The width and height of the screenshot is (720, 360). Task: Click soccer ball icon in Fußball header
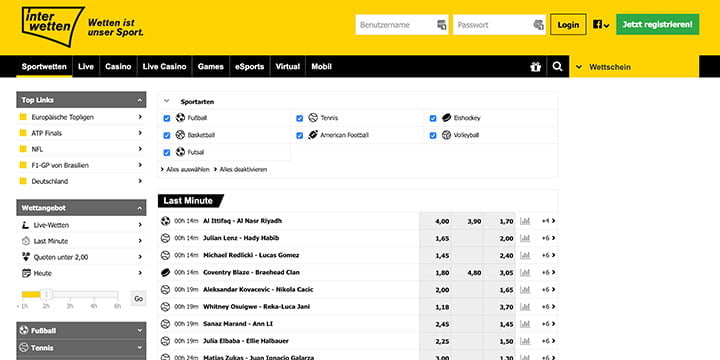pyautogui.click(x=24, y=330)
